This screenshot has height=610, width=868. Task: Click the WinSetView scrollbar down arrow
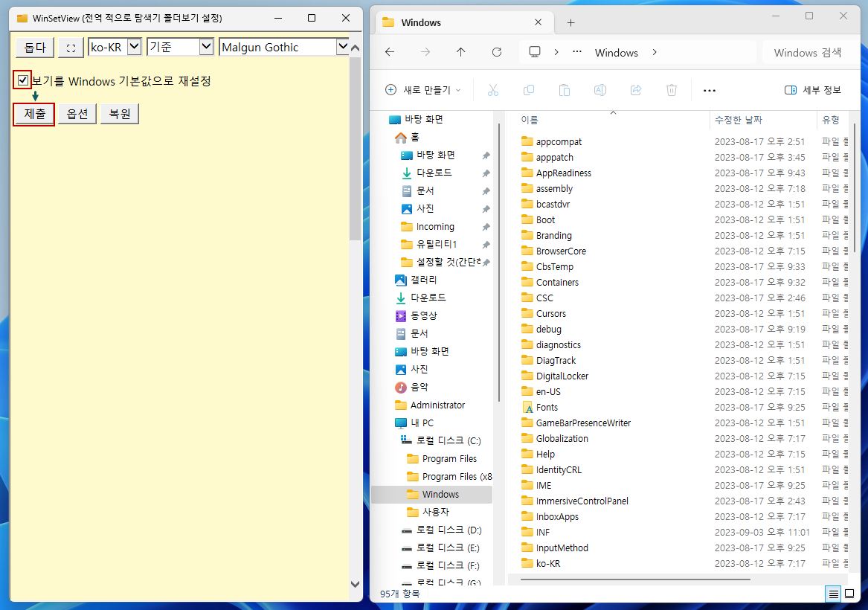[x=355, y=584]
